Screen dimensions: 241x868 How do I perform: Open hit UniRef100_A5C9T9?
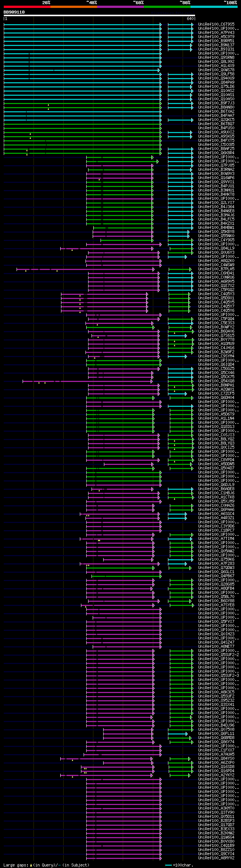(x=216, y=37)
